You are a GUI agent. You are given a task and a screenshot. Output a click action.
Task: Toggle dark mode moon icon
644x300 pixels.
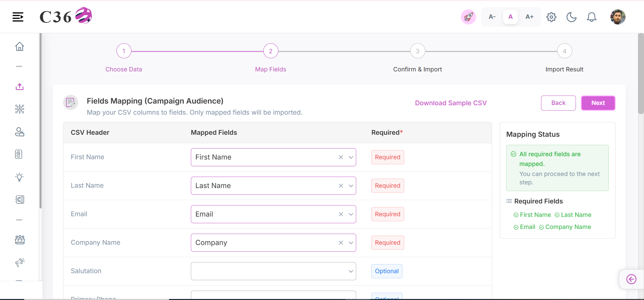tap(571, 17)
